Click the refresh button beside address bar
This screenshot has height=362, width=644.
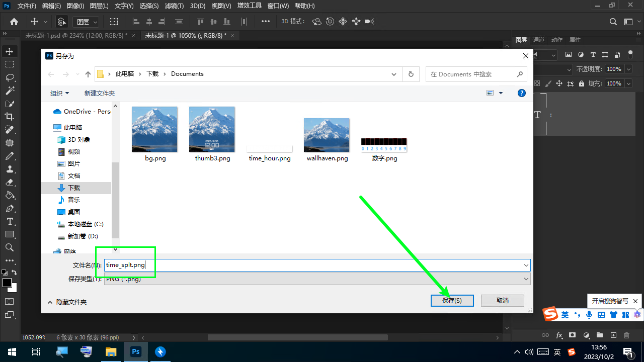(x=411, y=74)
